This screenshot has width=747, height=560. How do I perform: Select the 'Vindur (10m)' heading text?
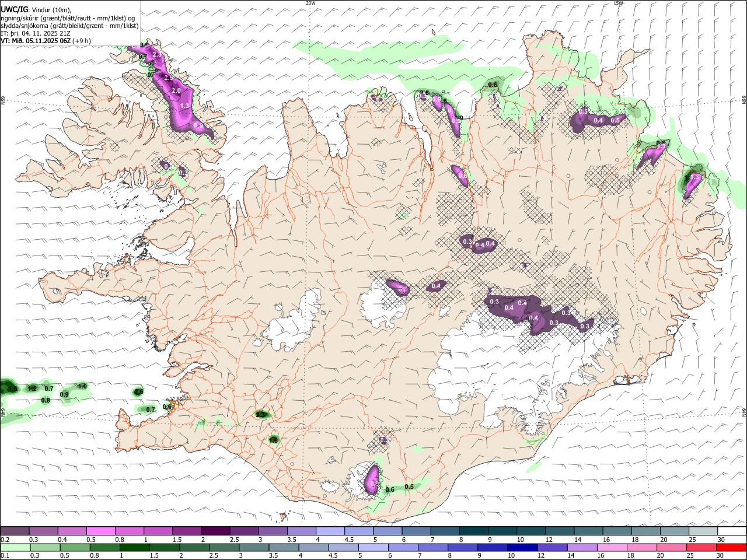(52, 10)
